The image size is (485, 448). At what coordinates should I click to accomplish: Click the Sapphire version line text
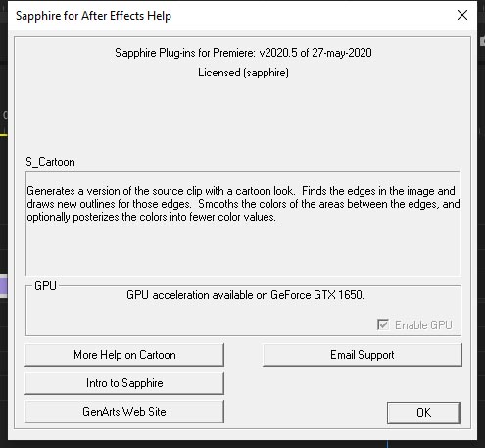[243, 53]
